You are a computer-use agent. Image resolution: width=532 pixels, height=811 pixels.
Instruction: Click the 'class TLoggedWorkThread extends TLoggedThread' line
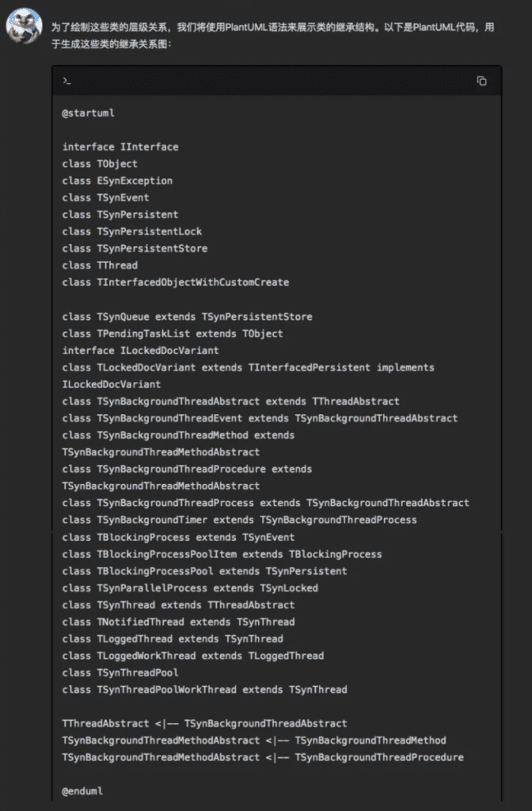click(193, 655)
